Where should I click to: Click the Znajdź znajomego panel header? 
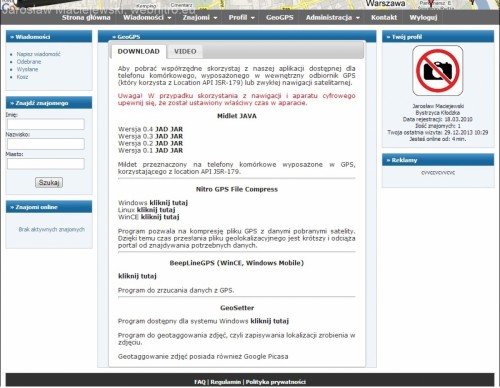[49, 103]
